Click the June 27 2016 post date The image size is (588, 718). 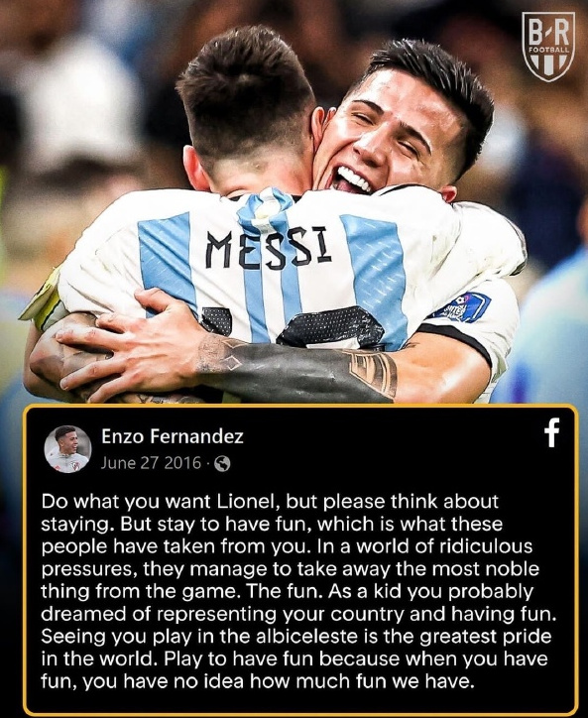click(x=151, y=463)
